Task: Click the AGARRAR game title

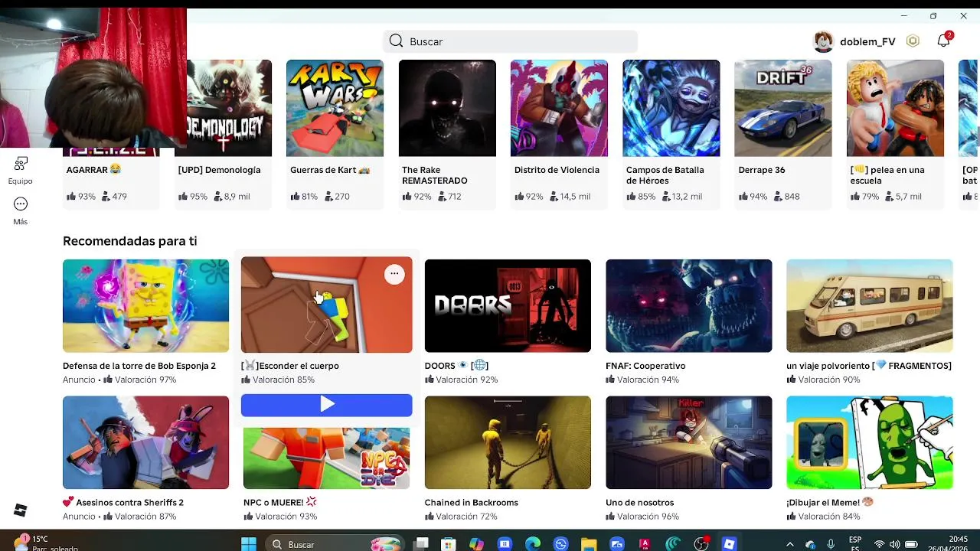Action: [93, 170]
